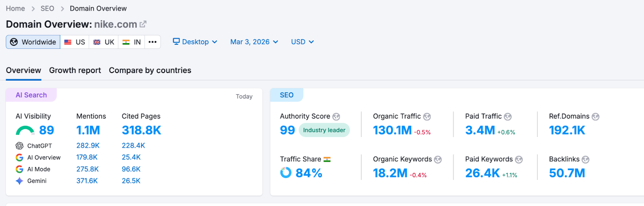Click globe icon beside Authority Score
The height and width of the screenshot is (206, 644).
pyautogui.click(x=336, y=117)
